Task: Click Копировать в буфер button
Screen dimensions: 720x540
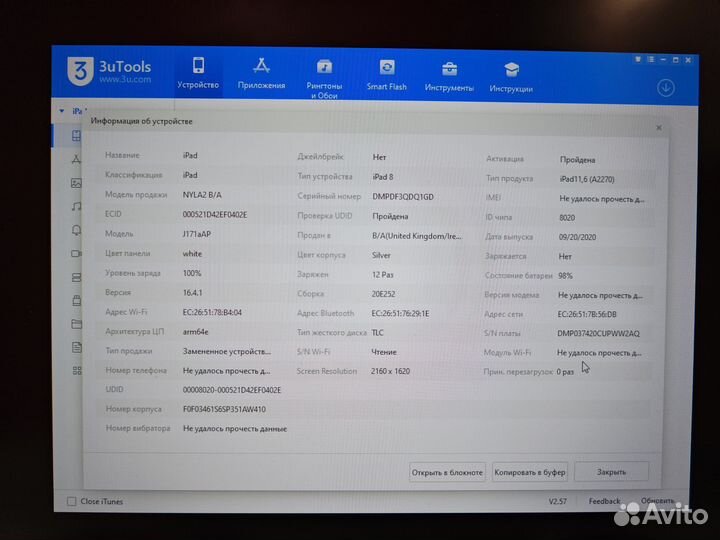Action: [x=529, y=472]
